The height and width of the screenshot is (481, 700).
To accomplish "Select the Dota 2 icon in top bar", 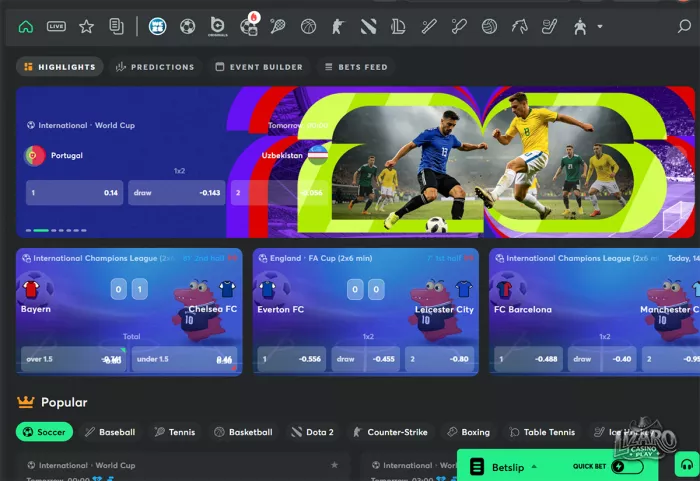I will [368, 27].
